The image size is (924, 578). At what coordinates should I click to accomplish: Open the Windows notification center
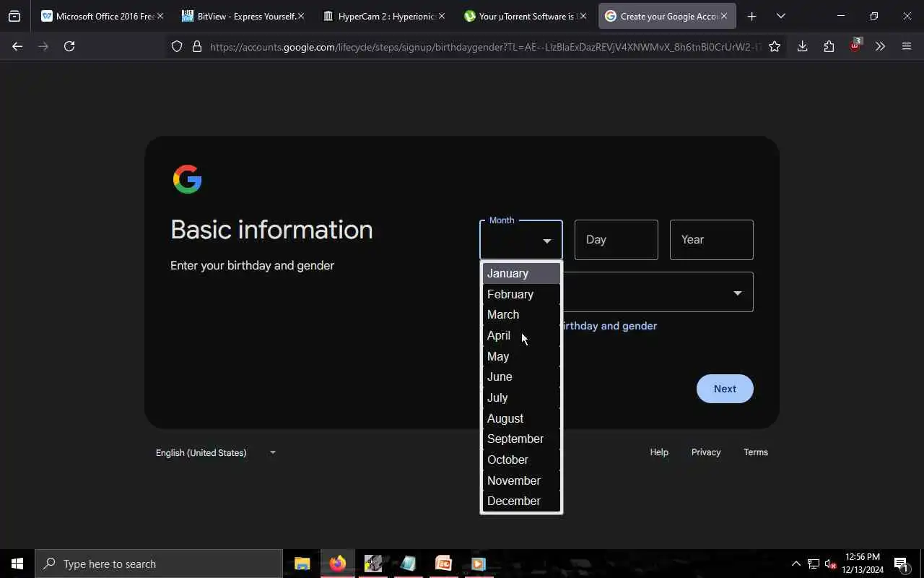point(902,564)
